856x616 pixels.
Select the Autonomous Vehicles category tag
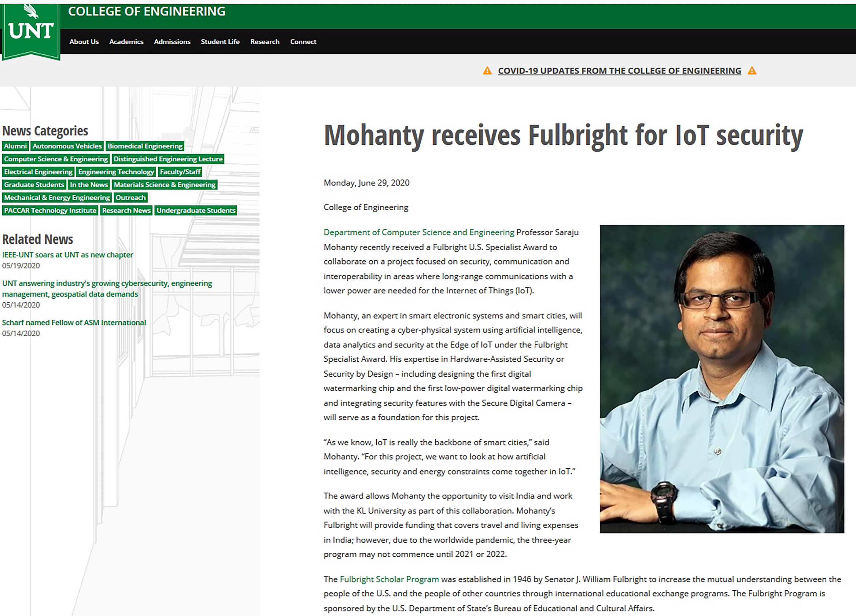[x=67, y=146]
